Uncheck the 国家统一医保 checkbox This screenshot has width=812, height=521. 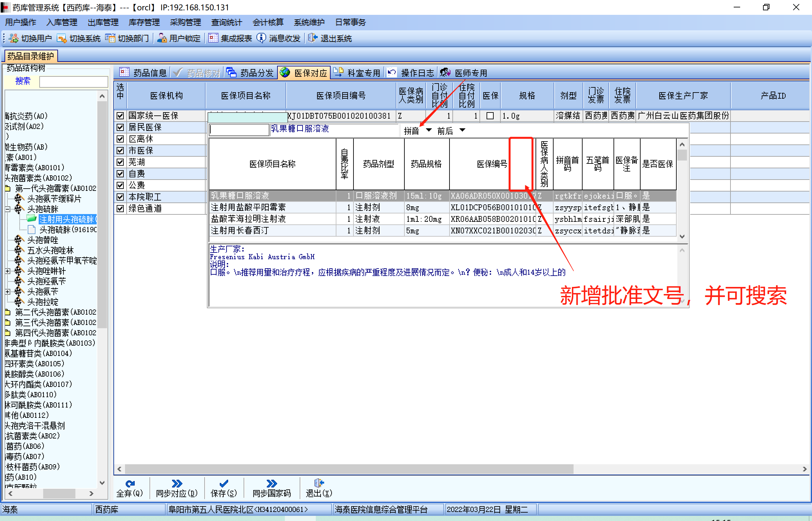(x=120, y=116)
